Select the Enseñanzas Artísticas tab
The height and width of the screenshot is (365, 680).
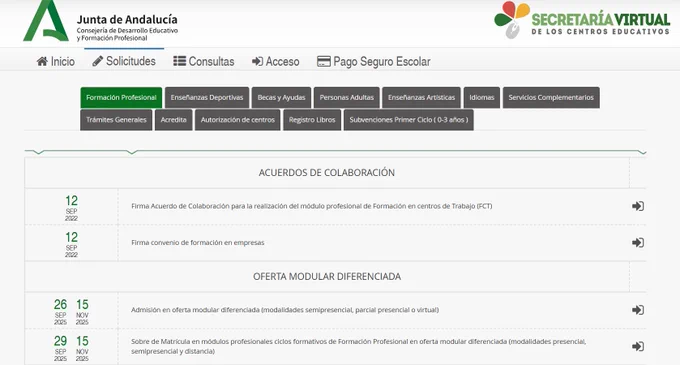tap(422, 98)
